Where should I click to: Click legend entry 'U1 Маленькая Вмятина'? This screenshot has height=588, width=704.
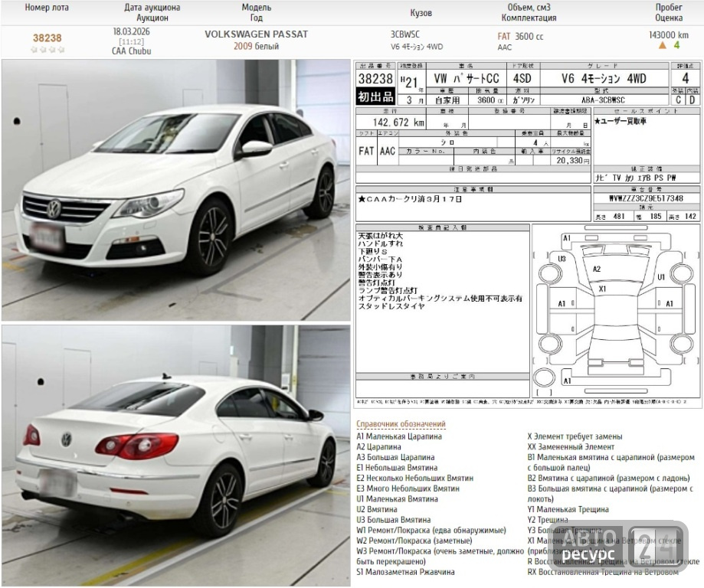pyautogui.click(x=398, y=499)
